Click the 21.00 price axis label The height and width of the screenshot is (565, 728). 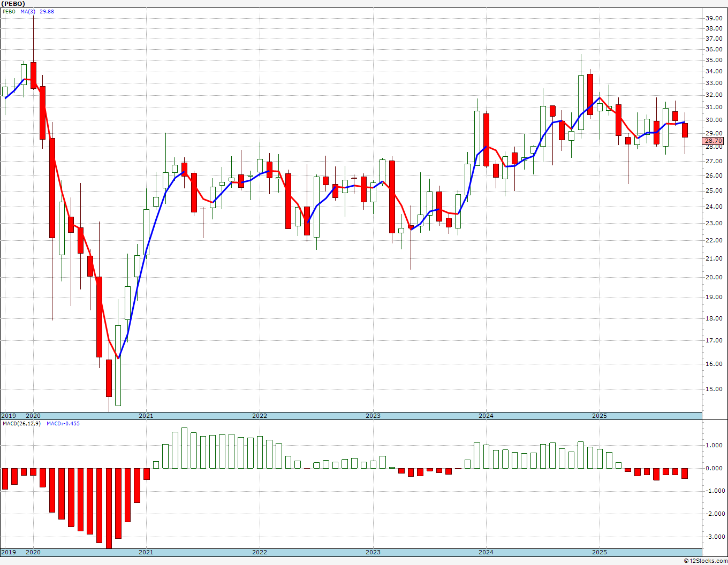714,258
